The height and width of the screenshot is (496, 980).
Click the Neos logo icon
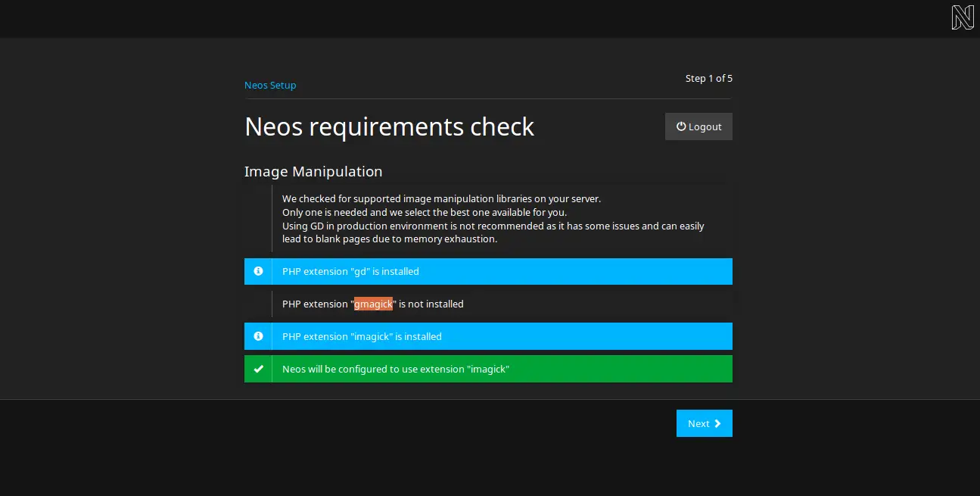(x=963, y=17)
